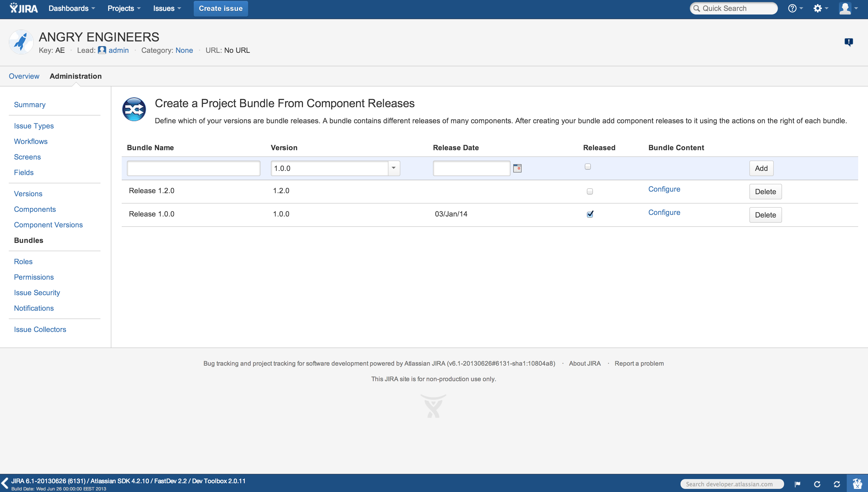Click the bundle plugin shuffle logo
The height and width of the screenshot is (492, 868).
coord(134,109)
